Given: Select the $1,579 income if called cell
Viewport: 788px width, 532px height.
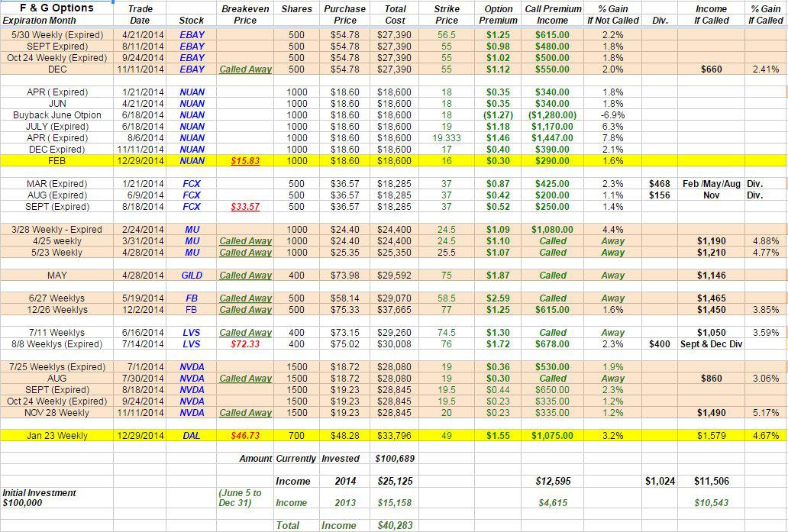Looking at the screenshot, I should (711, 436).
